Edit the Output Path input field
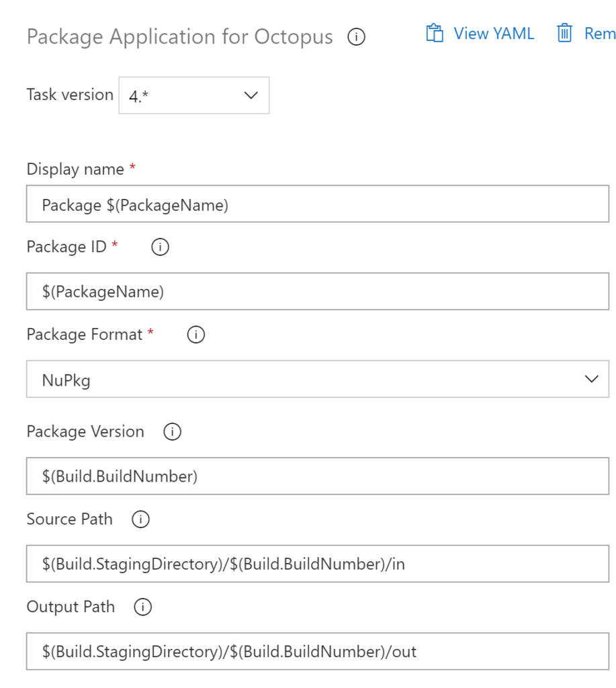 pos(318,652)
